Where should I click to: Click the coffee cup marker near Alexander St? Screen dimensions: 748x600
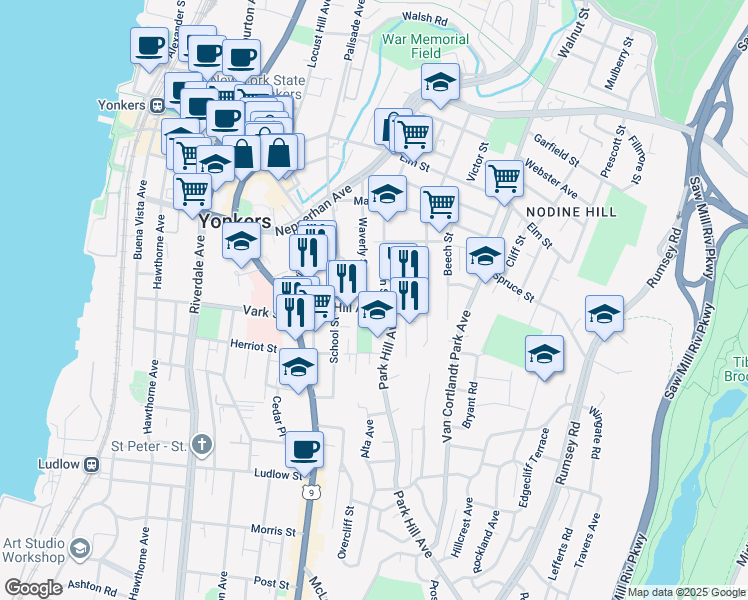tap(150, 46)
